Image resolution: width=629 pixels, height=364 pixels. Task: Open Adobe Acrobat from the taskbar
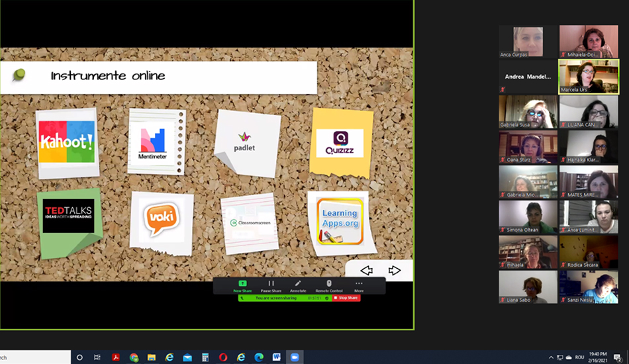[115, 357]
